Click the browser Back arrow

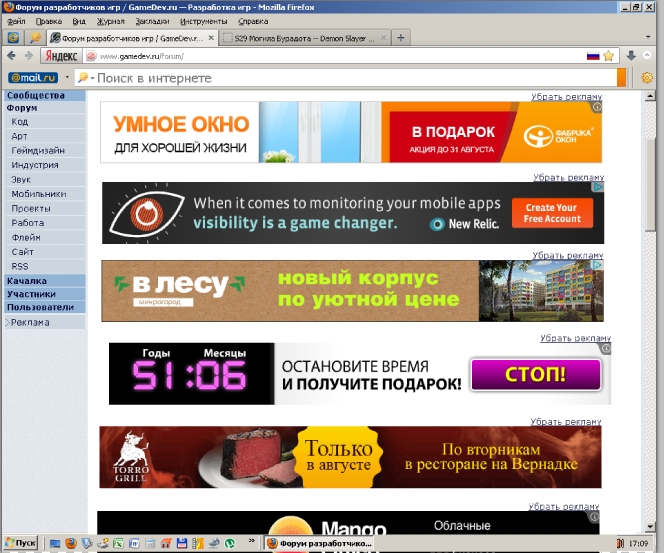point(11,55)
